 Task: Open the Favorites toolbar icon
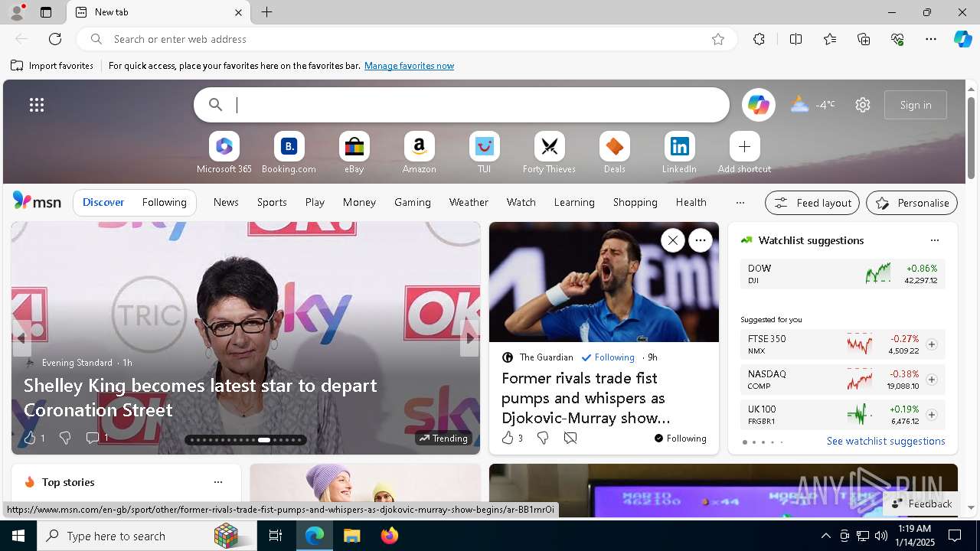tap(830, 39)
